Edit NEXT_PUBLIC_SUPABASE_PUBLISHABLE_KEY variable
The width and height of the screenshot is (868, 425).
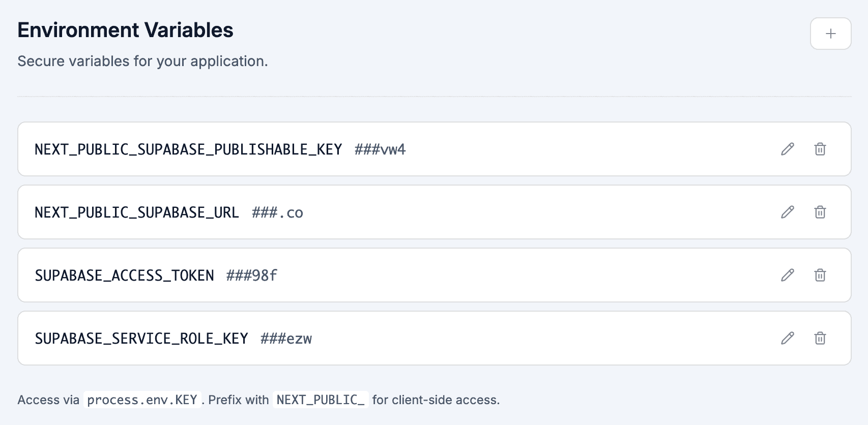coord(787,149)
